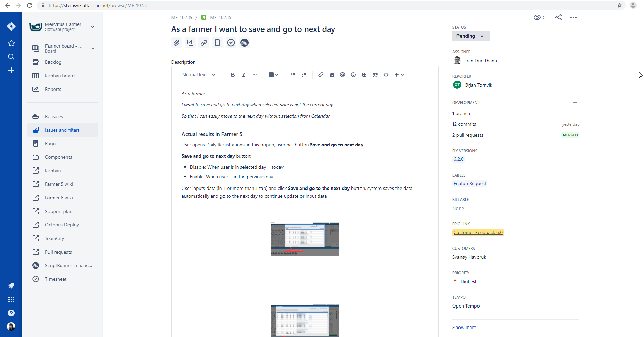Screen dimensions: 644x337
Task: Open the 12 commits development link
Action: click(x=464, y=124)
